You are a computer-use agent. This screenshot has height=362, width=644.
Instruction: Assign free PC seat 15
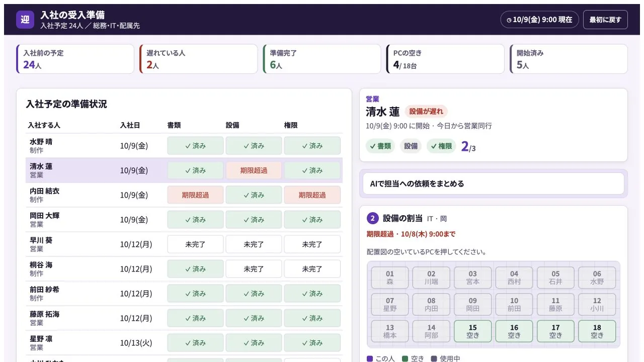pyautogui.click(x=473, y=331)
